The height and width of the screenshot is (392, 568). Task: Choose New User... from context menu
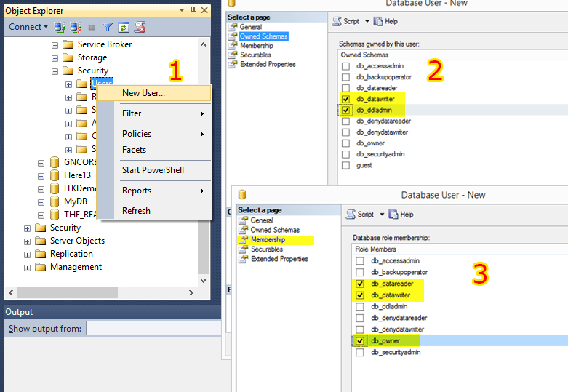[x=143, y=93]
